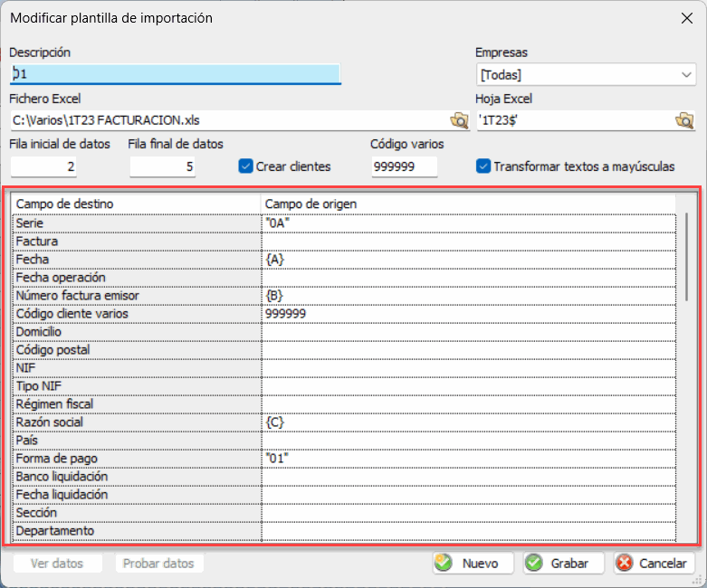Click the Grabar button
Screen dimensions: 707x588
click(x=564, y=564)
